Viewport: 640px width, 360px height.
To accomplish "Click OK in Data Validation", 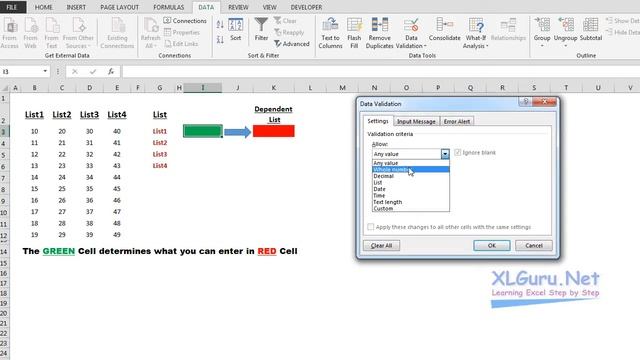I will 491,245.
